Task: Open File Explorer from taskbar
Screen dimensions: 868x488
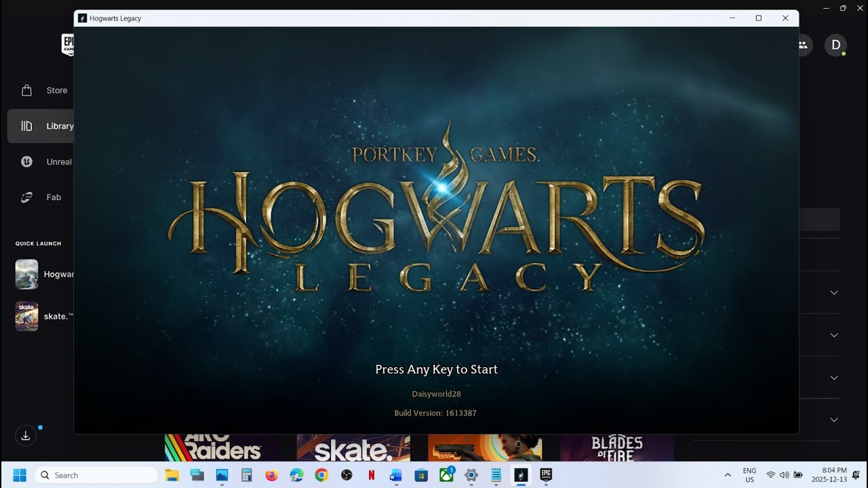Action: (172, 475)
